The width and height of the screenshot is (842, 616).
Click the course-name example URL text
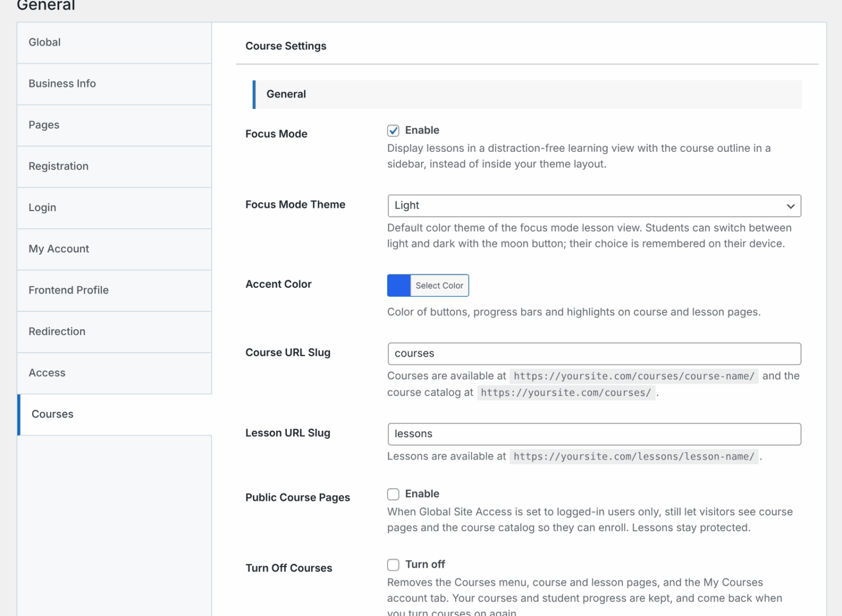coord(634,376)
